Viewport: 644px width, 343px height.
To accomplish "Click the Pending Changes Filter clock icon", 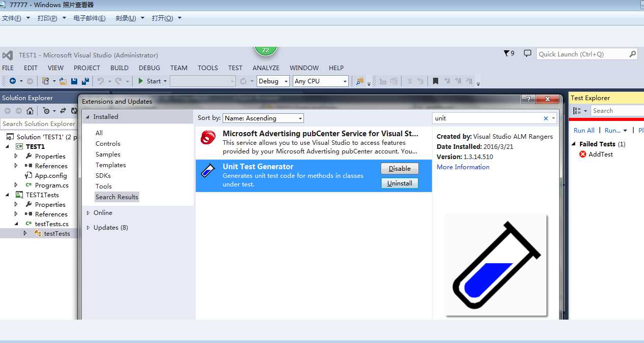I will tap(46, 110).
